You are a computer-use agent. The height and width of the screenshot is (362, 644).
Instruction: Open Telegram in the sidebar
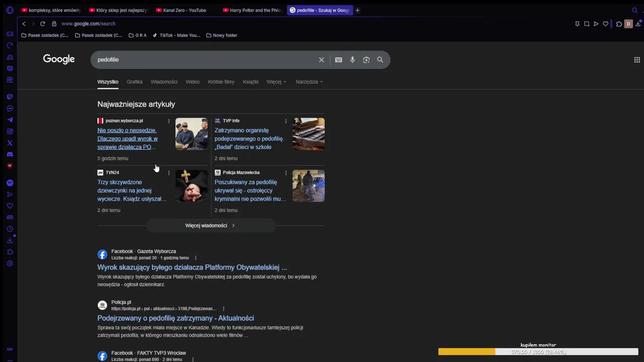[x=10, y=120]
